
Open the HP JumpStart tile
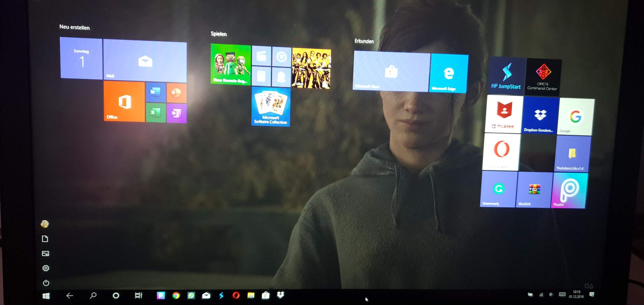[x=506, y=76]
